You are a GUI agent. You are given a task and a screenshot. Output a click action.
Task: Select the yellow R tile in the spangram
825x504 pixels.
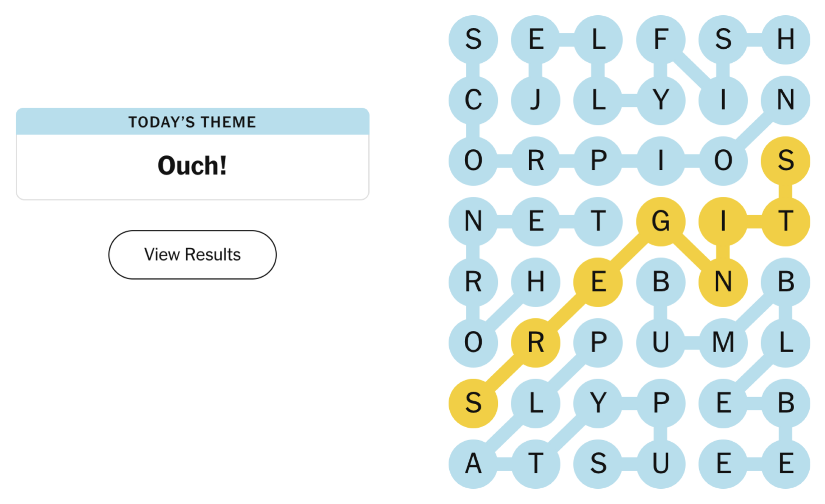point(535,342)
